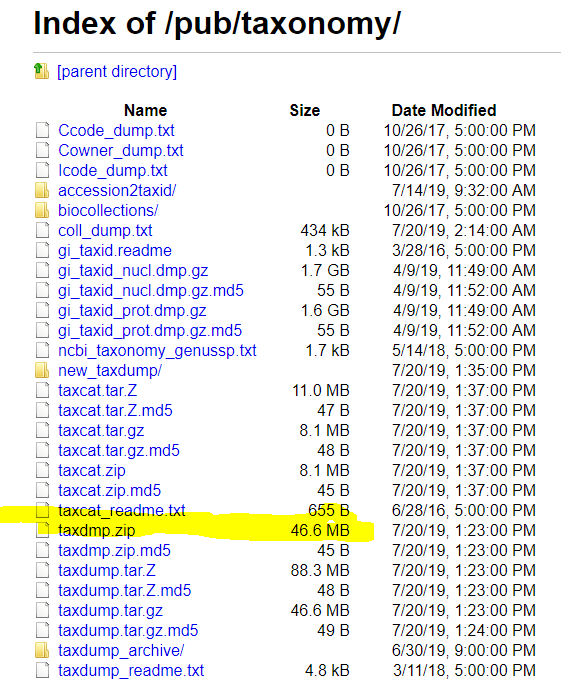Screen dimensions: 561x696
Task: Open the taxdmp.zip.md5 checksum link
Action: pos(114,550)
